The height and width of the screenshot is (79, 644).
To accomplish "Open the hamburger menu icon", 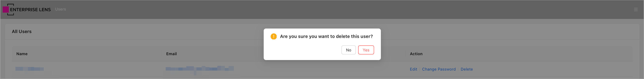I will [636, 10].
